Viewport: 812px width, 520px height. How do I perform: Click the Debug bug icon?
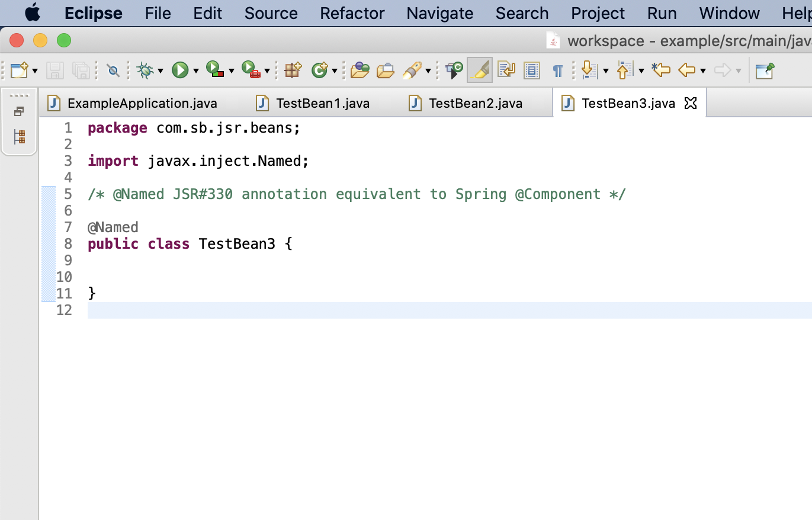click(145, 70)
